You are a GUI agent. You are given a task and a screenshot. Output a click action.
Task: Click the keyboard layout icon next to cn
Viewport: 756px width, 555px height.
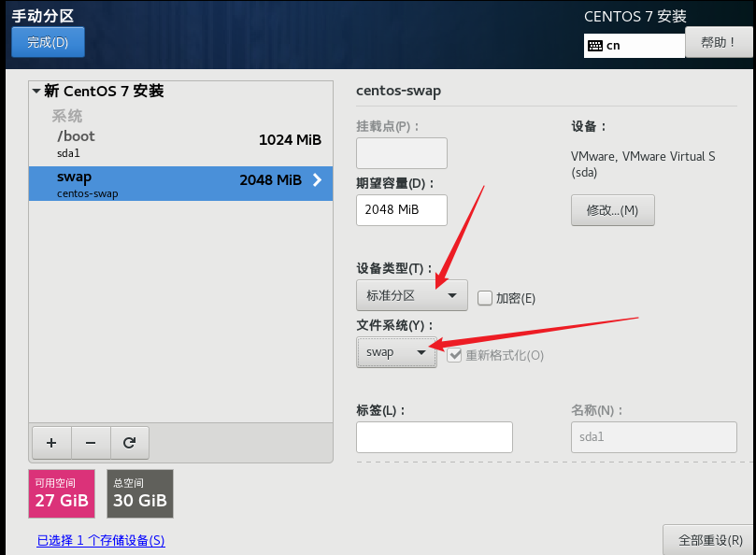[x=595, y=46]
